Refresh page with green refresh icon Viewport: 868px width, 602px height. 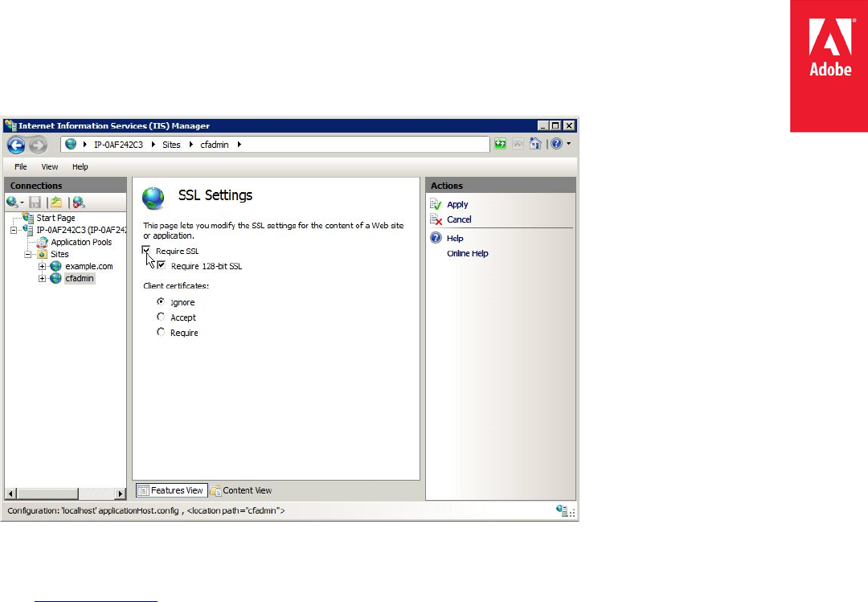click(501, 144)
